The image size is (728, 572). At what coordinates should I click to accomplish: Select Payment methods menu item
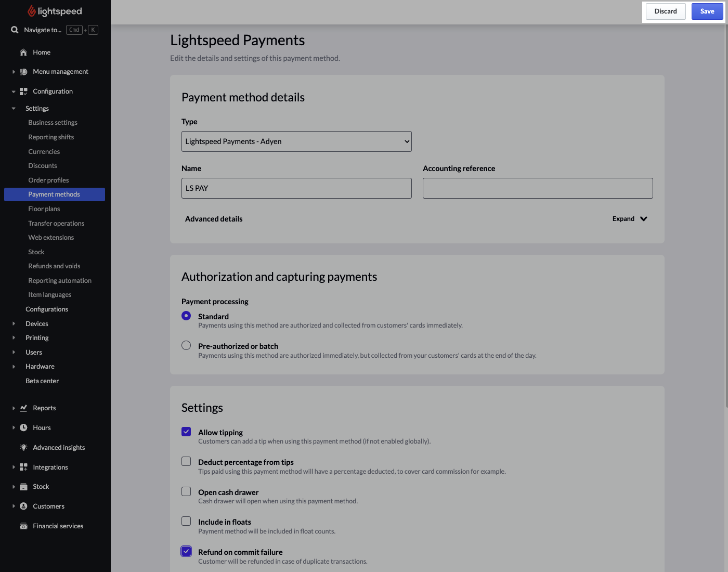pos(55,194)
